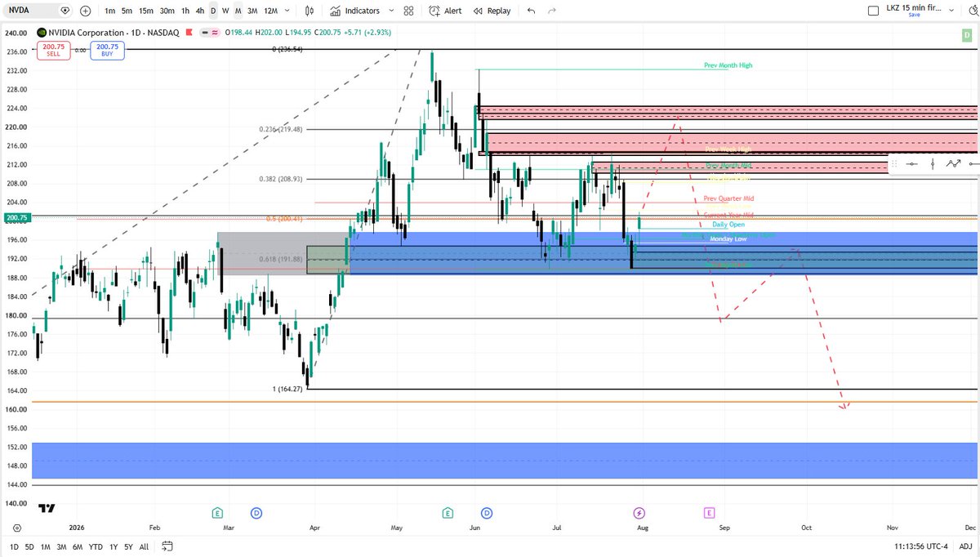Click the March earnings E marker
The height and width of the screenshot is (557, 980).
(217, 513)
